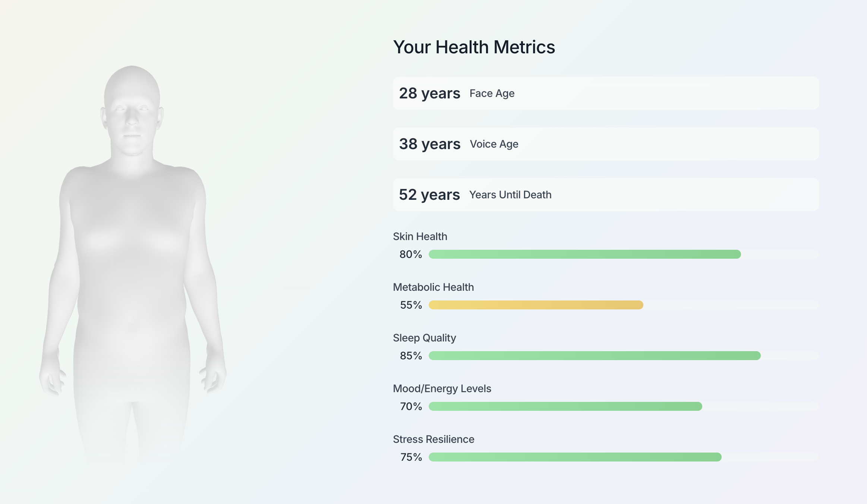This screenshot has height=504, width=867.
Task: Click the "38 years" voice age value
Action: (429, 144)
